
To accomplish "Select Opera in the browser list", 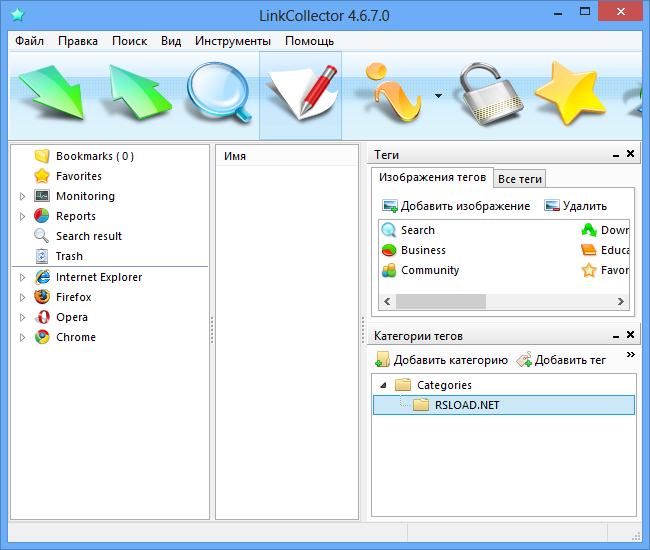I will coord(61,317).
